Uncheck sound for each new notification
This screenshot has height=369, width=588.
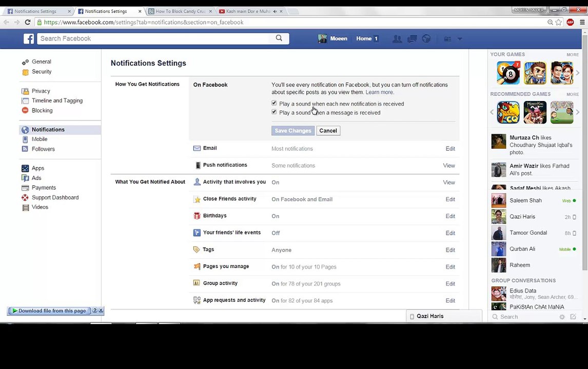pyautogui.click(x=274, y=104)
